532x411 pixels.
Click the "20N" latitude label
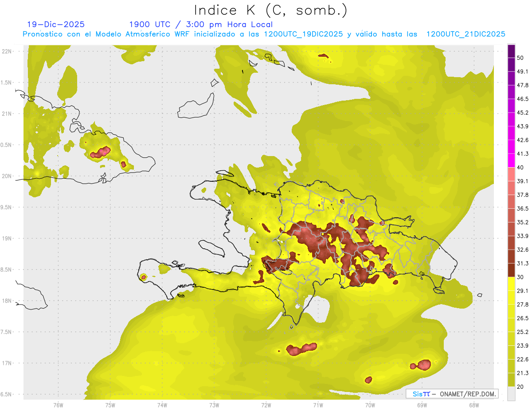(8, 176)
